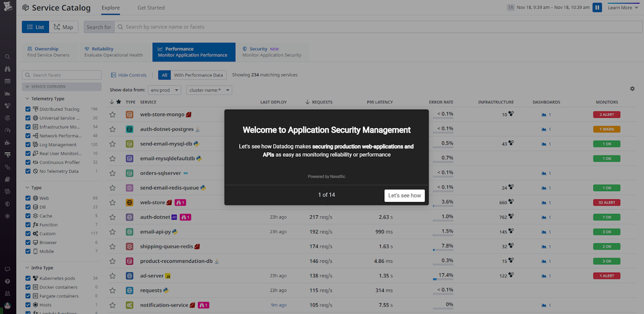644x314 pixels.
Task: Focus the Search facets input
Action: point(62,75)
